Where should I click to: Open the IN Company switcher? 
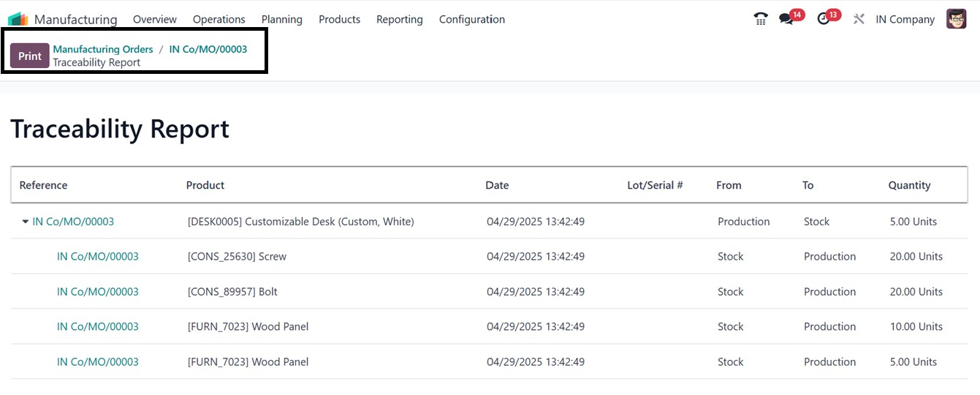pyautogui.click(x=905, y=19)
